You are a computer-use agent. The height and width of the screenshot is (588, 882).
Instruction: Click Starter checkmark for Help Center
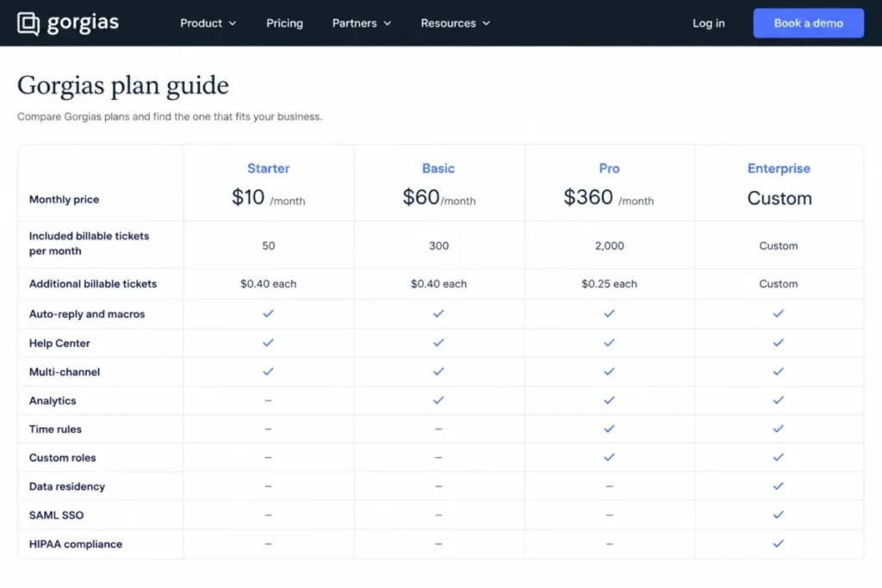pyautogui.click(x=269, y=343)
